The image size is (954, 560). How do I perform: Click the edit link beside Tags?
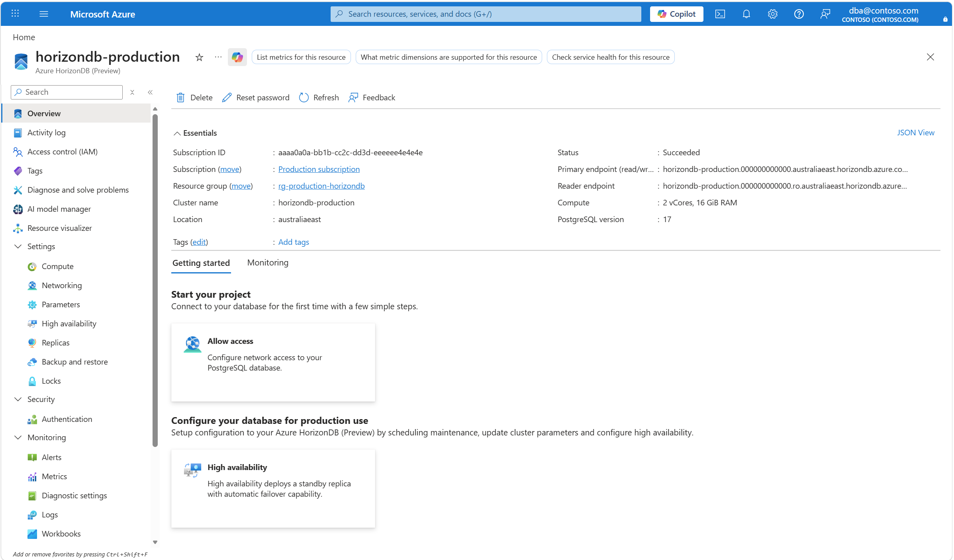[199, 242]
